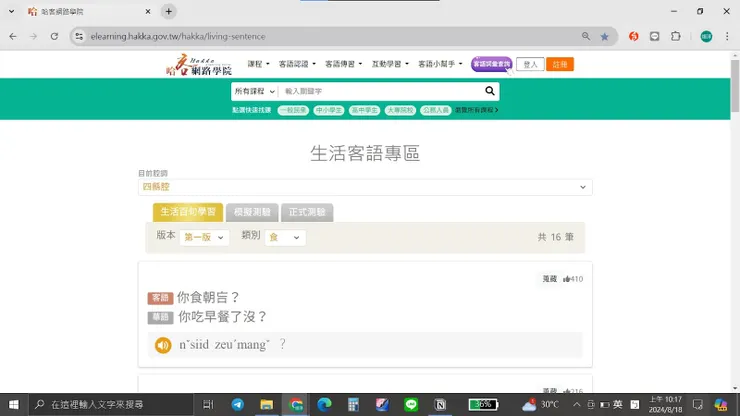Select the 大專院校 quick filter tag
The width and height of the screenshot is (740, 416).
click(x=400, y=110)
